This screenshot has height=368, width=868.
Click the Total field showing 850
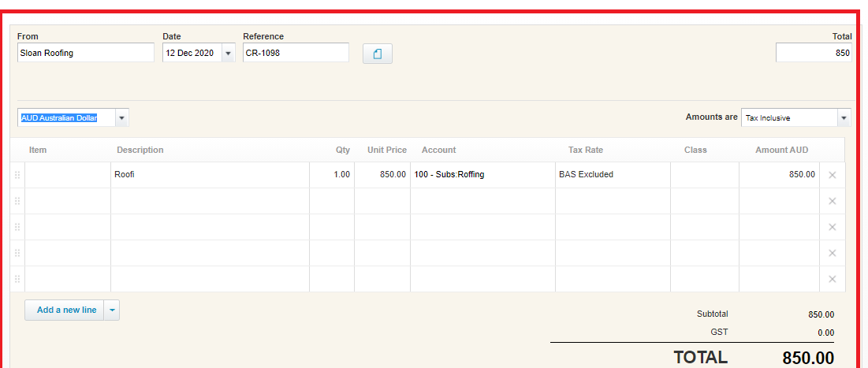pyautogui.click(x=814, y=53)
